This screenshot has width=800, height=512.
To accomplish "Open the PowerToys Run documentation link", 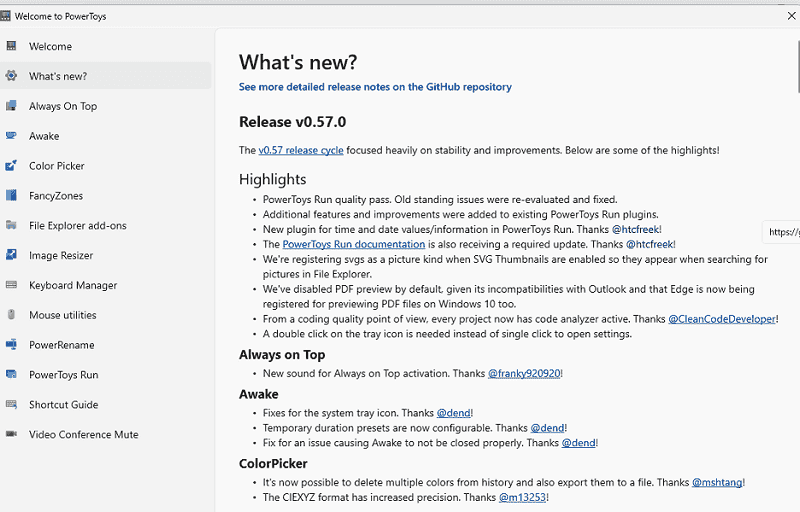I will click(354, 244).
